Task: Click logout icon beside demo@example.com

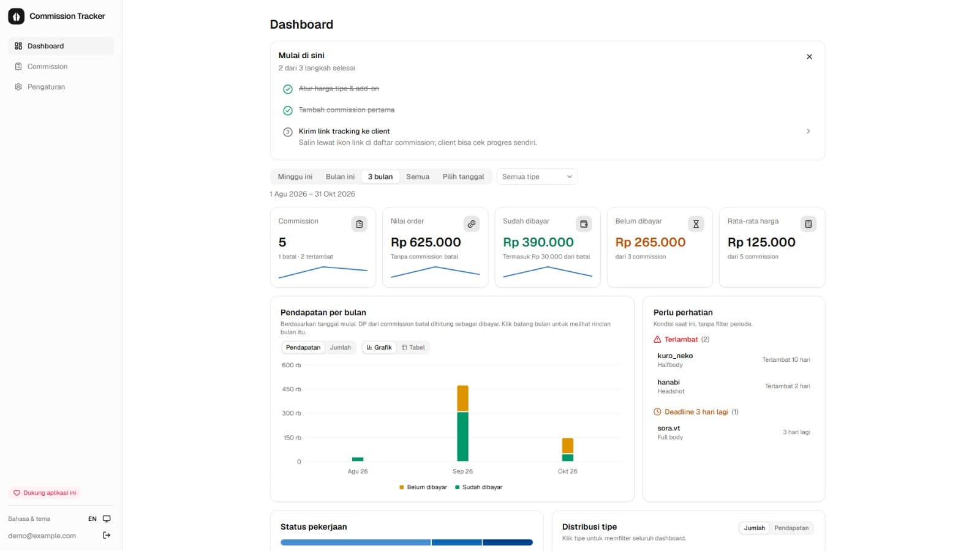Action: [x=107, y=535]
